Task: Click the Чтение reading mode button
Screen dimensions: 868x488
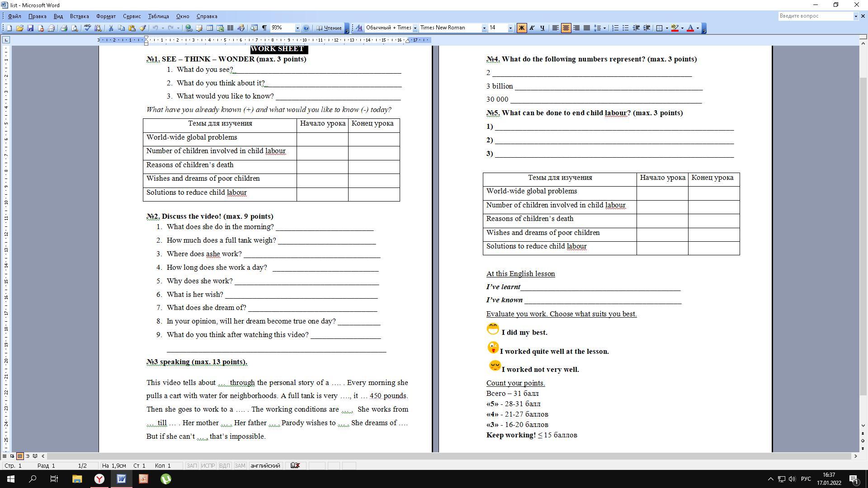Action: [x=329, y=28]
